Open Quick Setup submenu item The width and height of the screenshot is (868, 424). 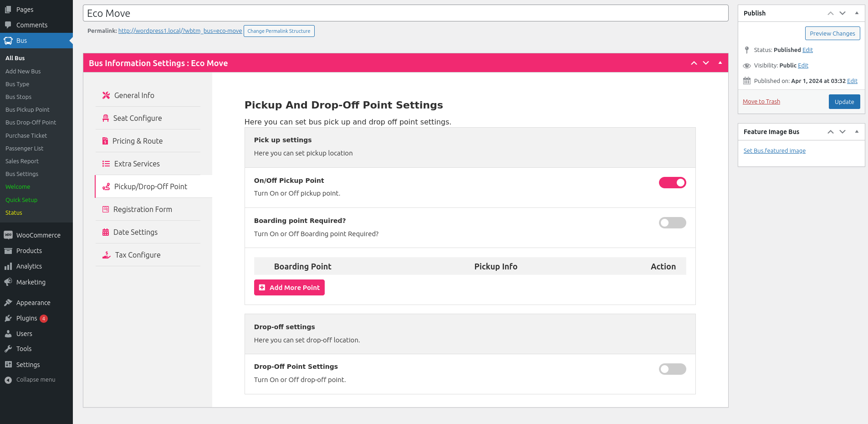pyautogui.click(x=21, y=200)
